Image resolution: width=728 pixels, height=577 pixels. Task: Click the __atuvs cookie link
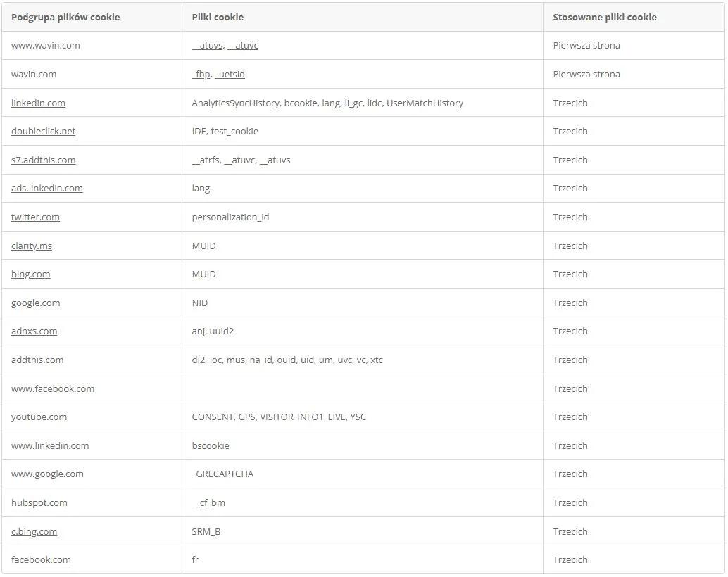(208, 46)
